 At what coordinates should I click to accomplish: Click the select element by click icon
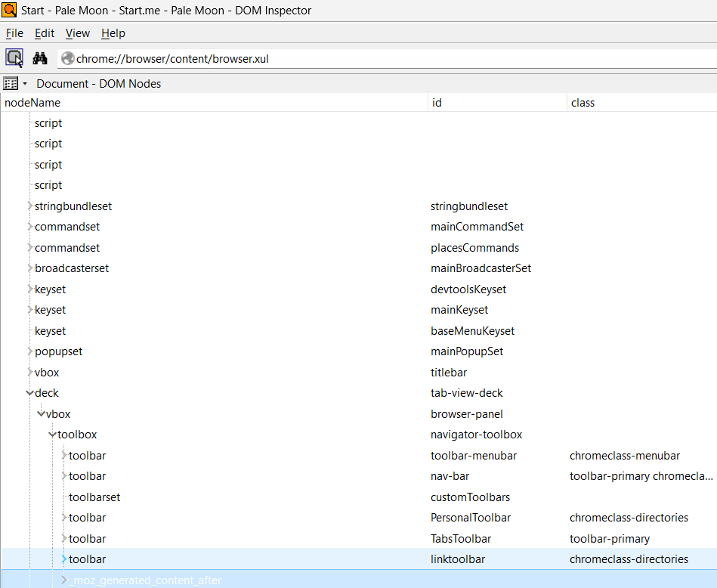pyautogui.click(x=14, y=58)
